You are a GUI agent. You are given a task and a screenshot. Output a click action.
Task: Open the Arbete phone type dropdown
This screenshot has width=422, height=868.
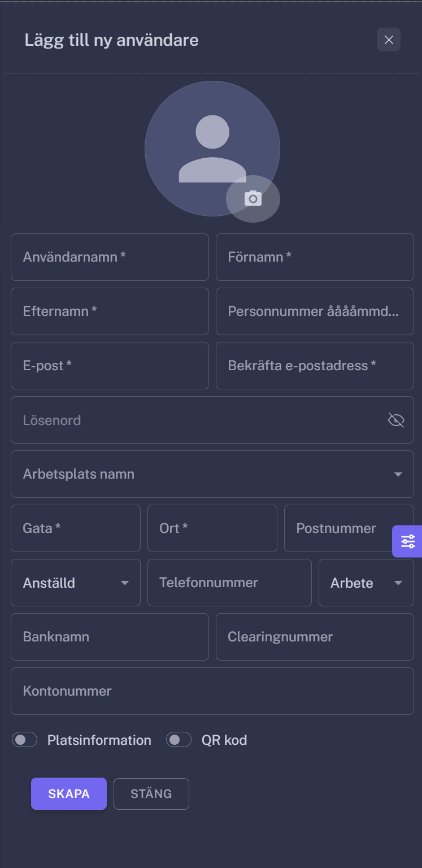[399, 582]
